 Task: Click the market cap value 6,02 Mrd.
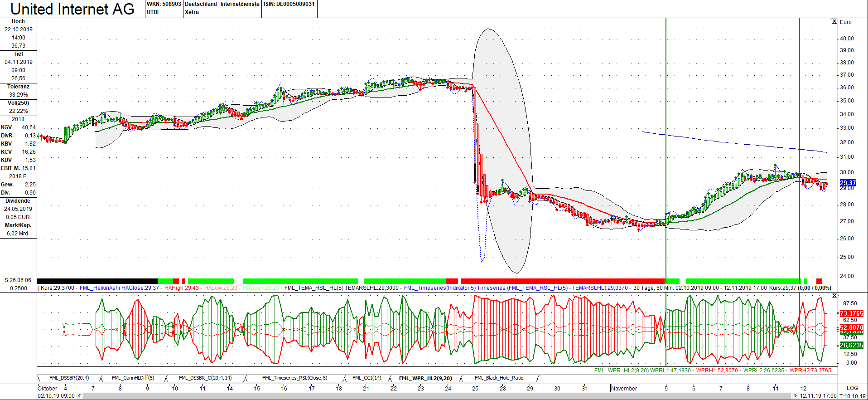tap(18, 234)
